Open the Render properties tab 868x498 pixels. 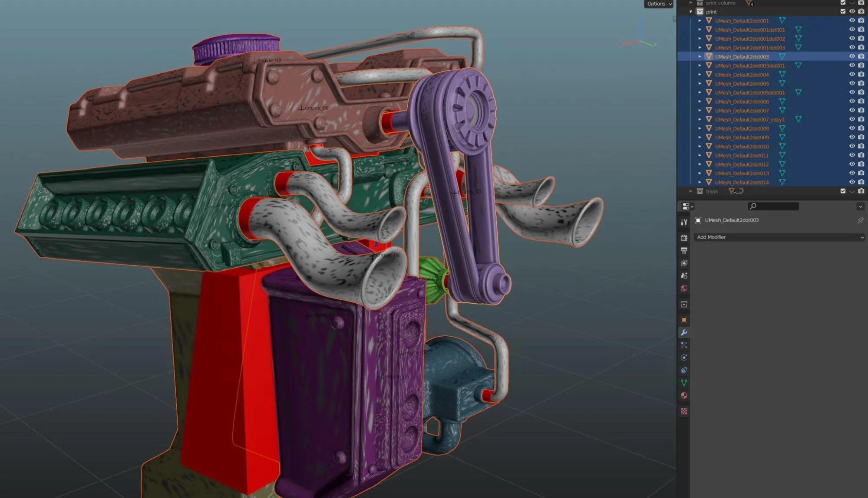[x=684, y=238]
